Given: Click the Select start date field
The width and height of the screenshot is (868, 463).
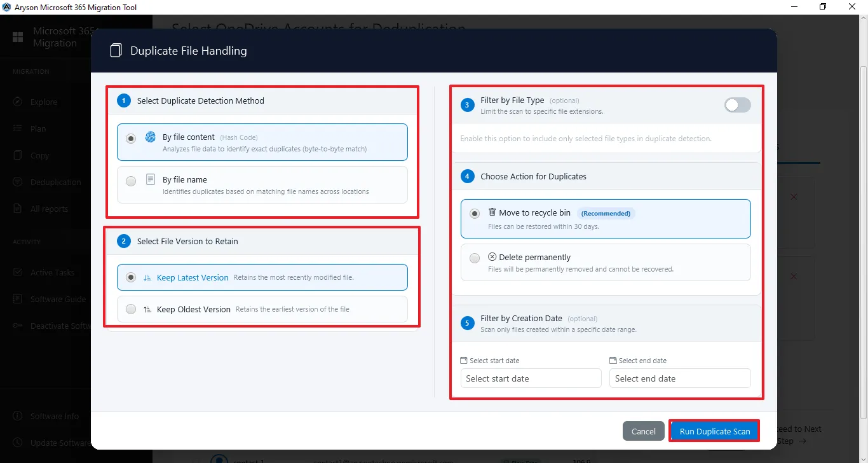Looking at the screenshot, I should tap(531, 378).
